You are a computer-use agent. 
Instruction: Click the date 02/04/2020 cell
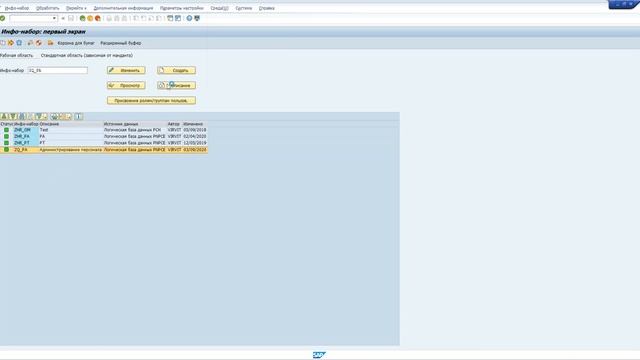point(195,136)
